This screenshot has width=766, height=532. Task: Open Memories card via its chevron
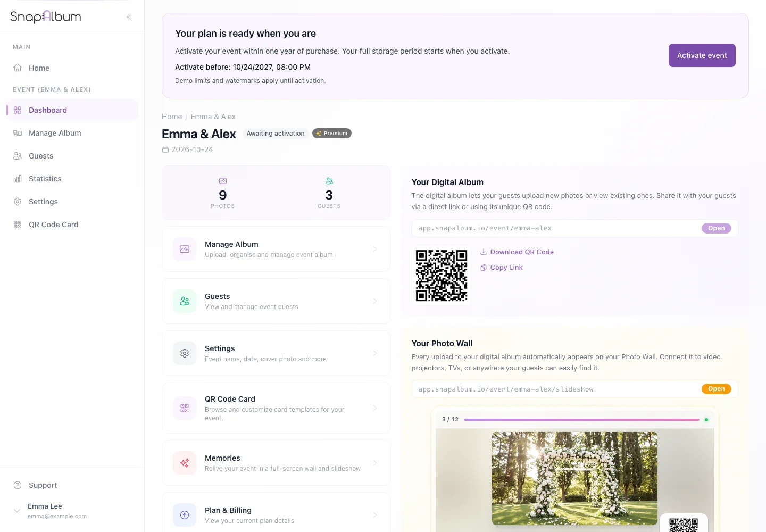pos(375,463)
